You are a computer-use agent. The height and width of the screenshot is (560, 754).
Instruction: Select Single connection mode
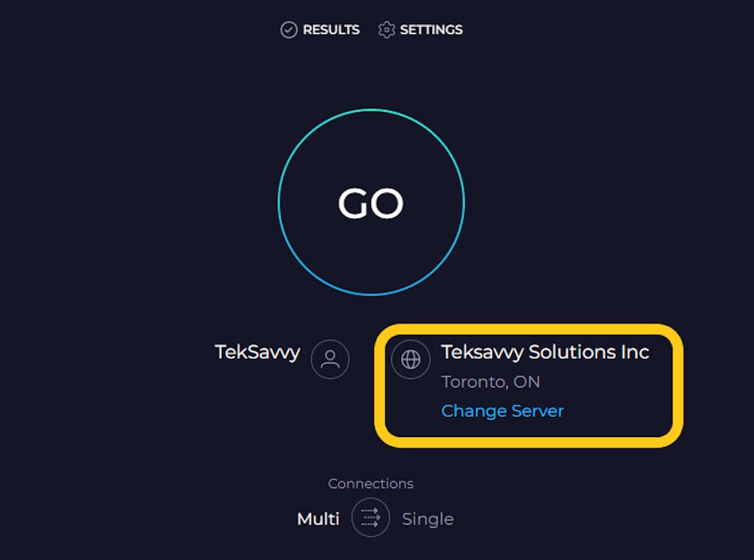pyautogui.click(x=428, y=519)
